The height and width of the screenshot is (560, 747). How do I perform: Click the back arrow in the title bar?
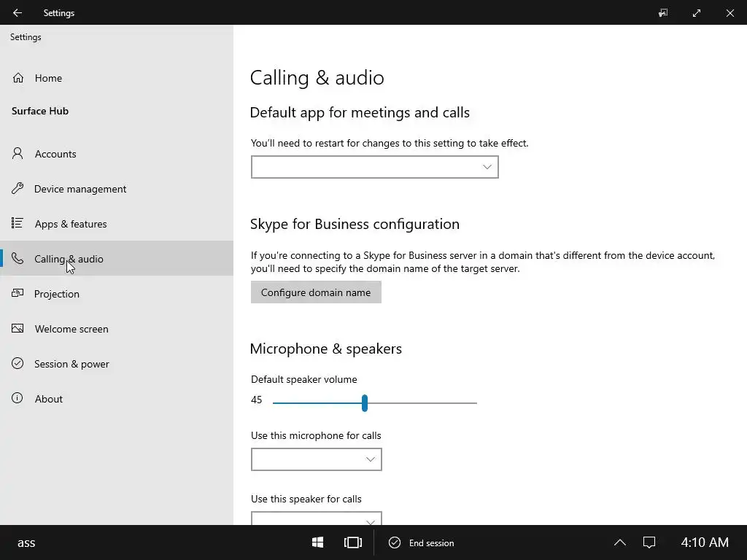coord(18,13)
